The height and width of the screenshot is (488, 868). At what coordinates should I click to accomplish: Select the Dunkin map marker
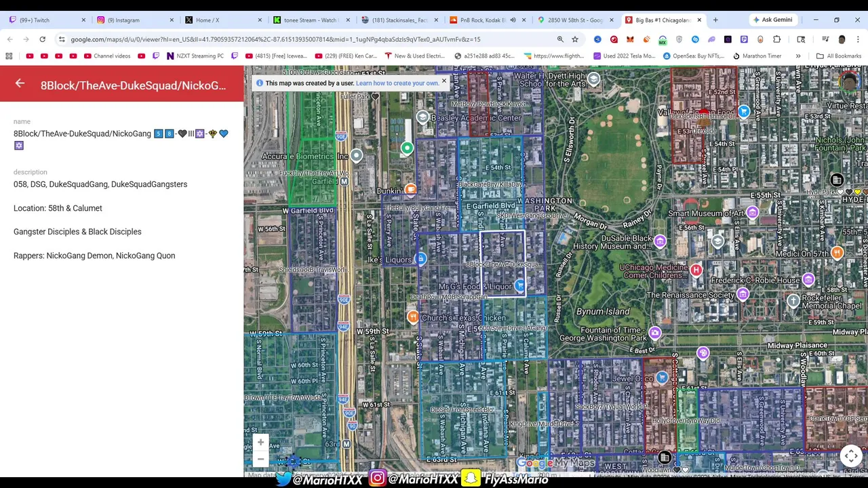(x=410, y=190)
